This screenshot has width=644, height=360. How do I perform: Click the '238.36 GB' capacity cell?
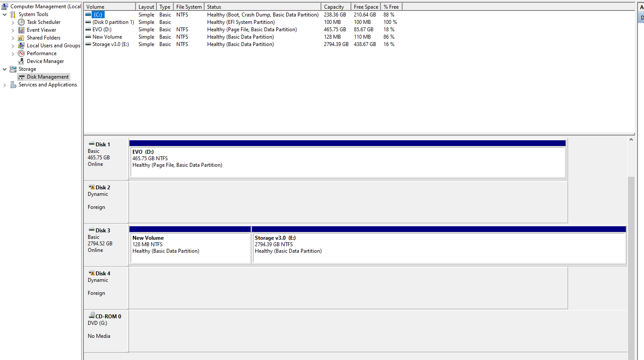coord(335,15)
